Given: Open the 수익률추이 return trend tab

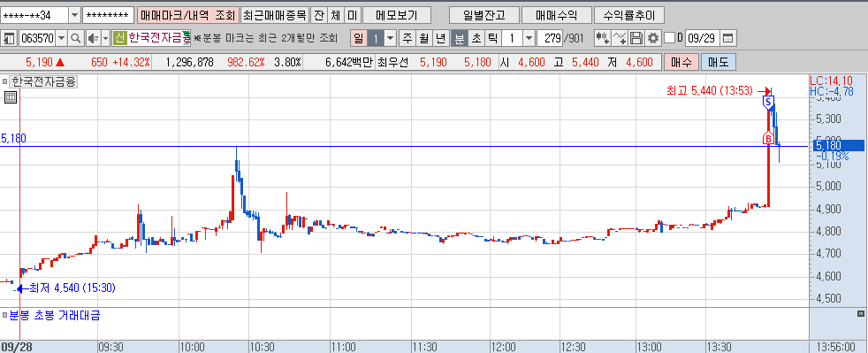Looking at the screenshot, I should (628, 15).
